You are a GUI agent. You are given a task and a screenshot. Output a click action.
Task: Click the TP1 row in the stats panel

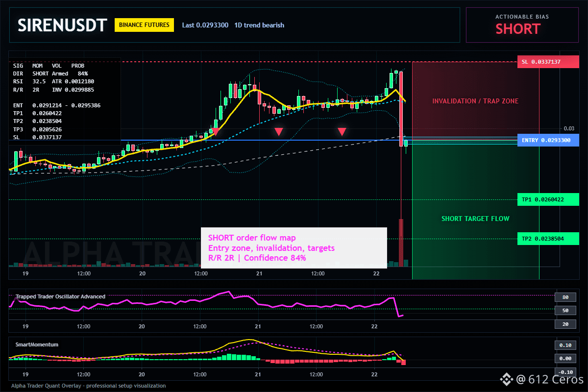click(x=37, y=113)
